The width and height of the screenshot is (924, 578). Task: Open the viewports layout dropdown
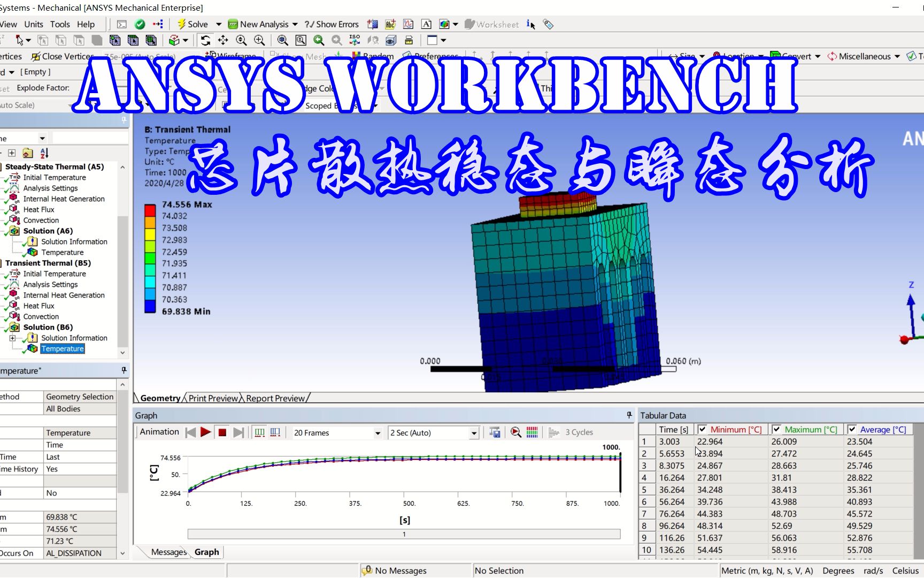coord(443,40)
